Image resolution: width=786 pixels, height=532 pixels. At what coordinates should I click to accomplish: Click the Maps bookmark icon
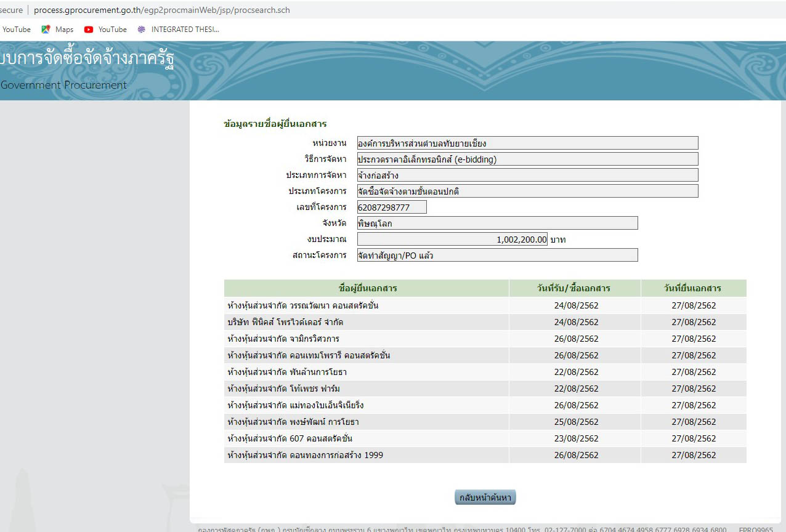pos(46,30)
